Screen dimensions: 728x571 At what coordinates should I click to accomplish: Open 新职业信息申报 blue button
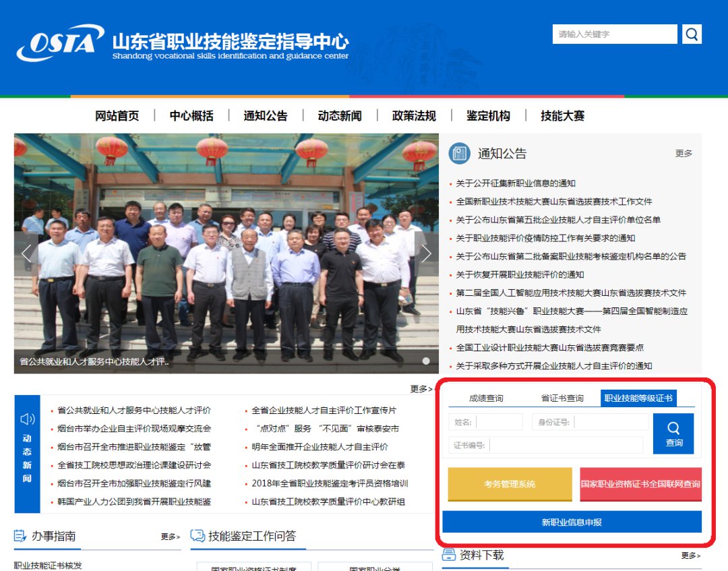tap(572, 522)
